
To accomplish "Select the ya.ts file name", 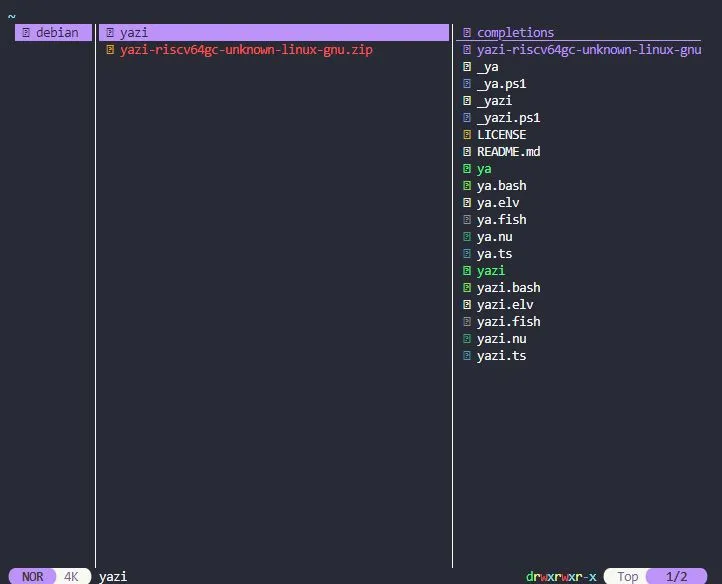I will point(495,254).
